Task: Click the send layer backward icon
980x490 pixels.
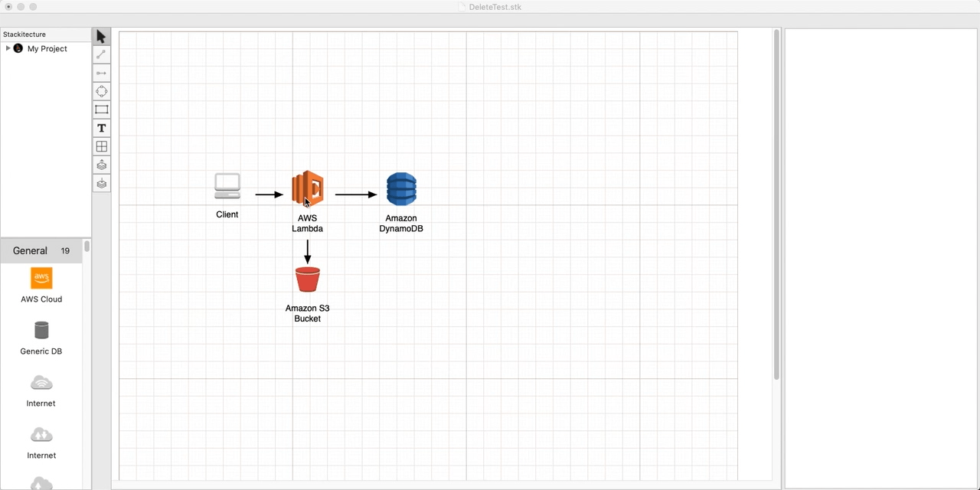Action: pyautogui.click(x=101, y=183)
